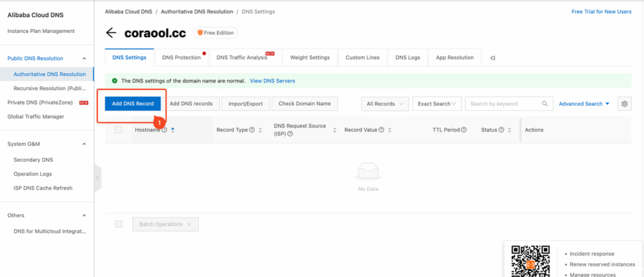The image size is (644, 277).
Task: Click the Incident response text
Action: 592,254
